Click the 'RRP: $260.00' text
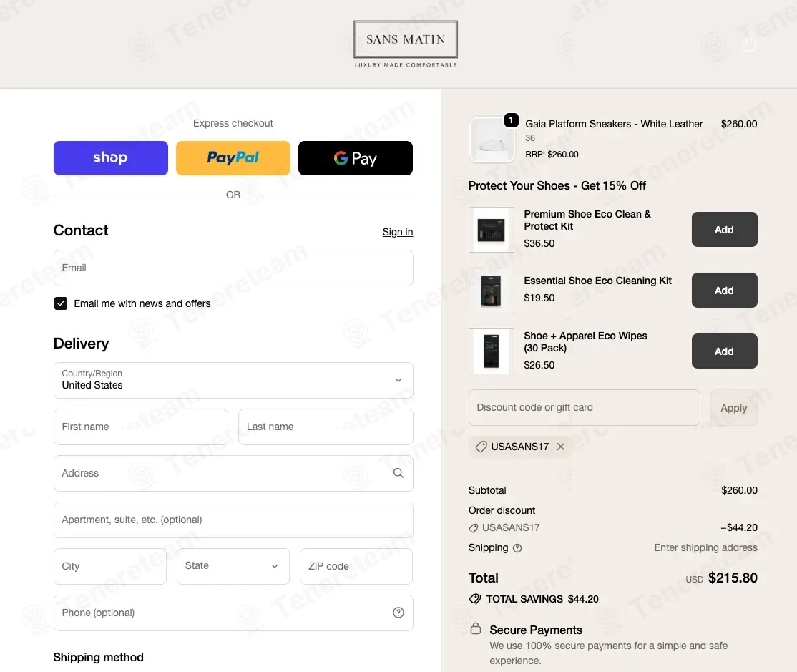The height and width of the screenshot is (672, 797). pyautogui.click(x=552, y=155)
